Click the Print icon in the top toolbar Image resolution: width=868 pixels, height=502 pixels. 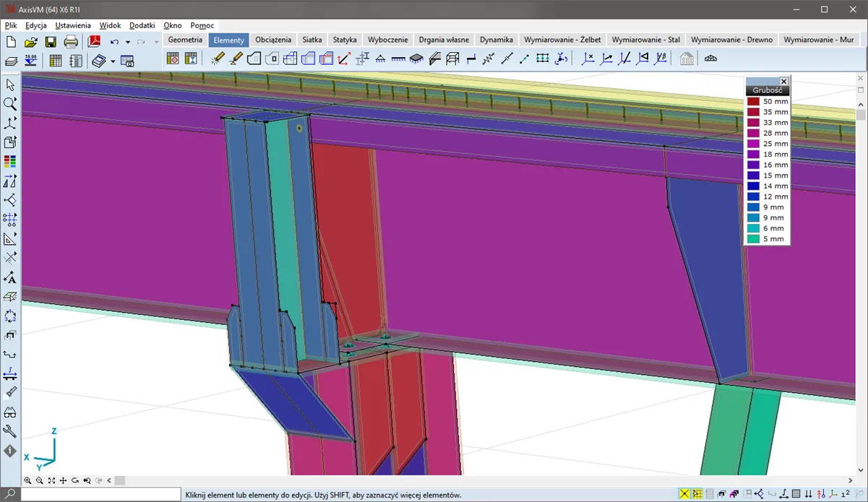(71, 42)
